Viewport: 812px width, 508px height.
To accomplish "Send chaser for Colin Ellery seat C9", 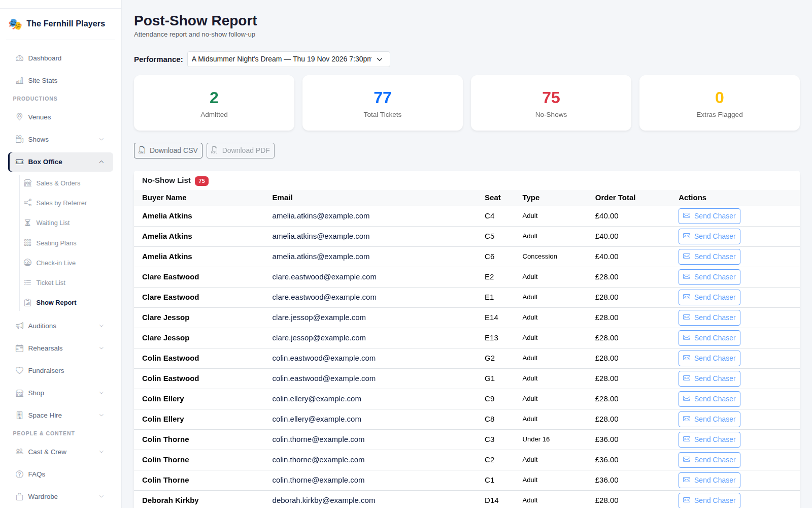I will (x=709, y=399).
